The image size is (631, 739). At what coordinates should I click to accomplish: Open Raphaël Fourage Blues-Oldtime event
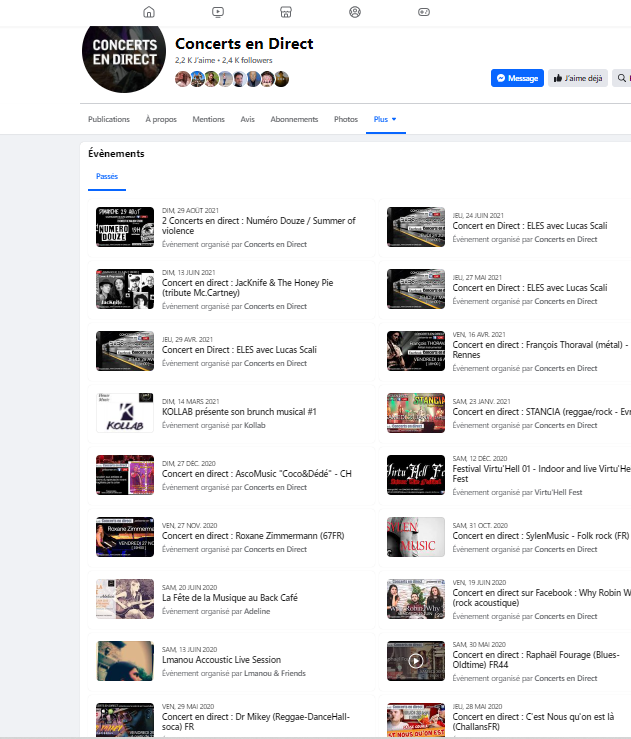point(536,659)
